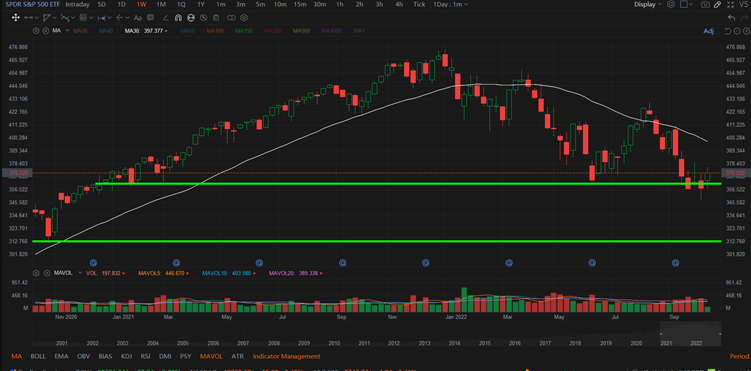Enable the RSI indicator

point(146,356)
